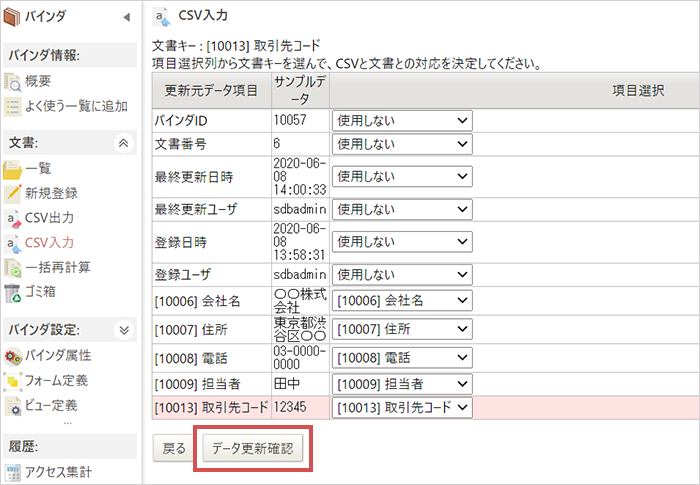Click the ビュー定義 document gear icon
This screenshot has height=485, width=700.
click(x=12, y=406)
